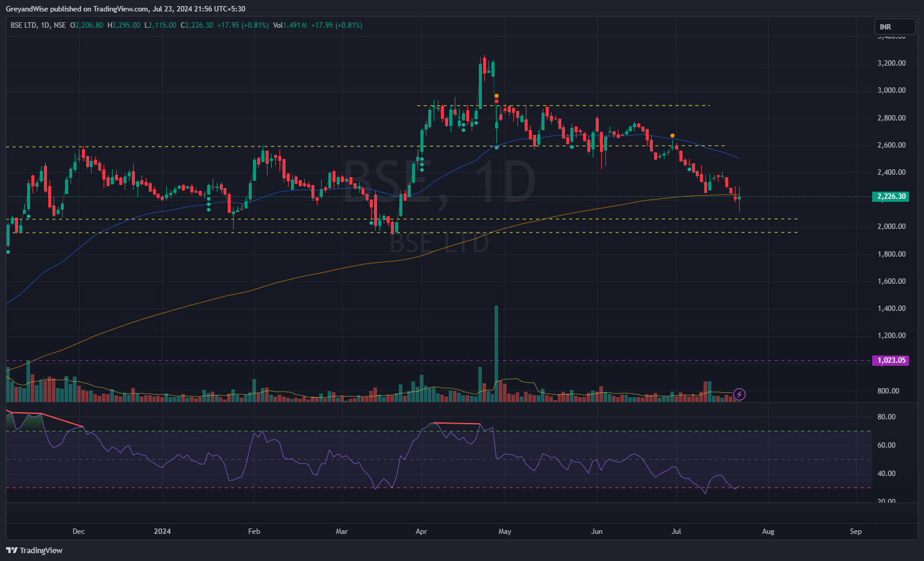Click the high value H2,295.00
This screenshot has width=924, height=561.
pos(123,25)
